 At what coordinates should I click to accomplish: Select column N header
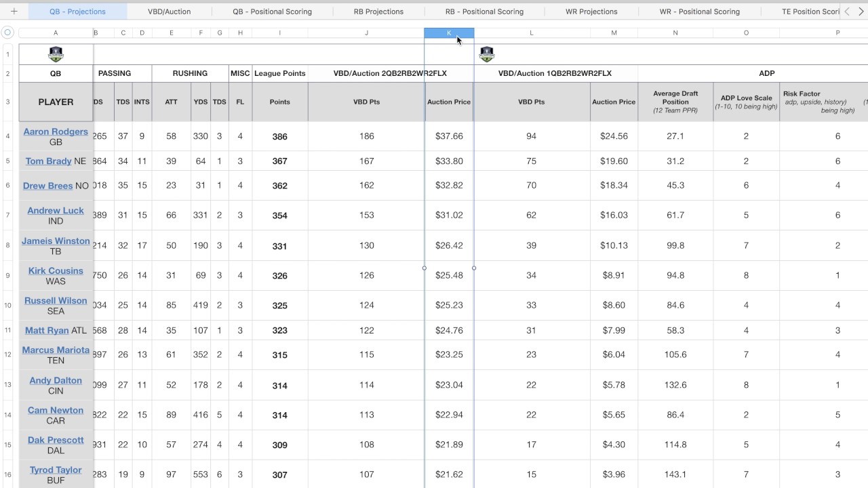(675, 33)
